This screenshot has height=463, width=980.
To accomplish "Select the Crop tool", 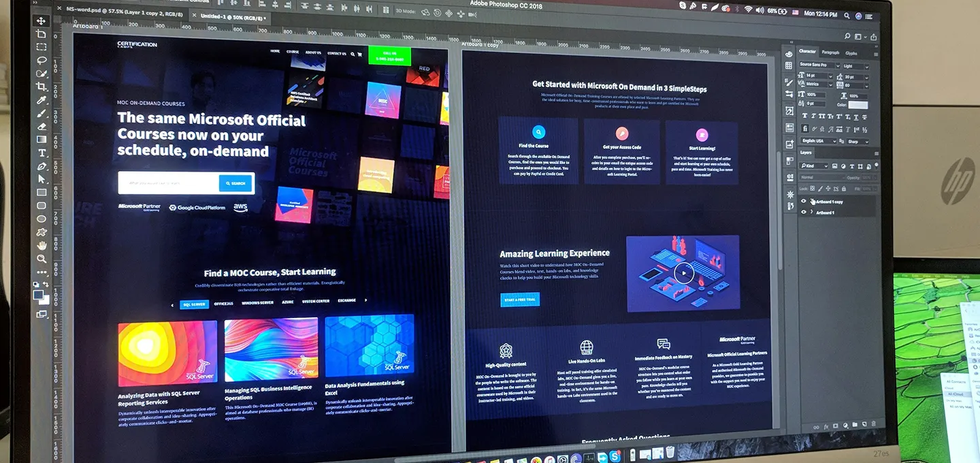I will pyautogui.click(x=41, y=86).
